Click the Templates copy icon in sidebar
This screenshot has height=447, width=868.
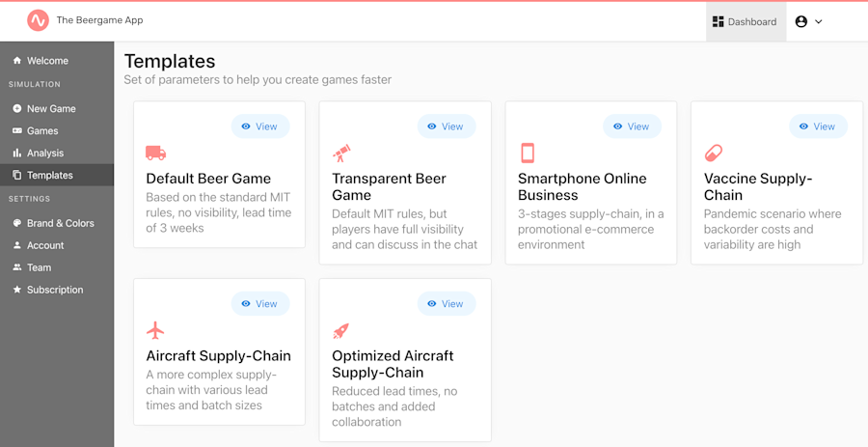pyautogui.click(x=17, y=175)
